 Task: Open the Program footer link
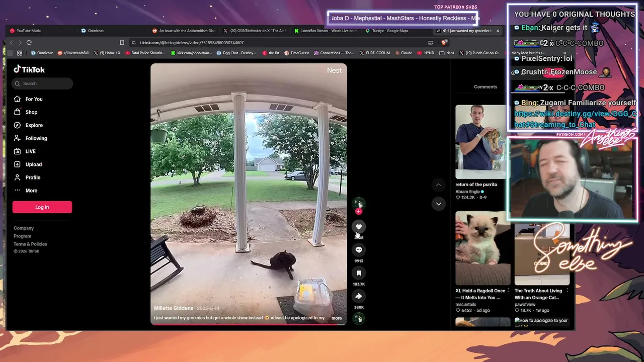click(22, 236)
